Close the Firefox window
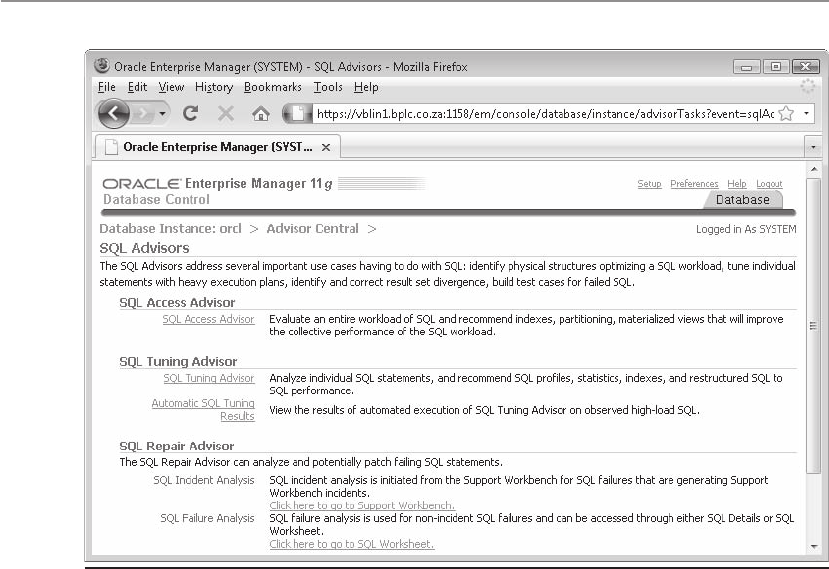 (x=805, y=67)
